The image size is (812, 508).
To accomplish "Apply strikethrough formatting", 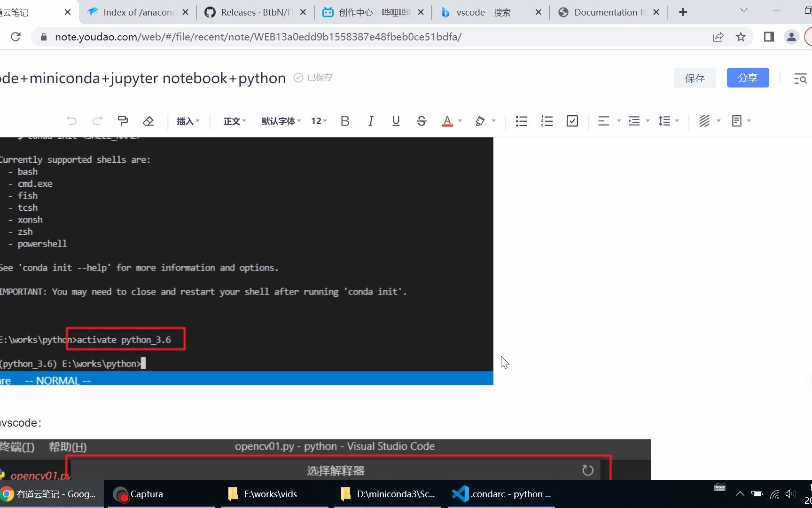I will 422,121.
